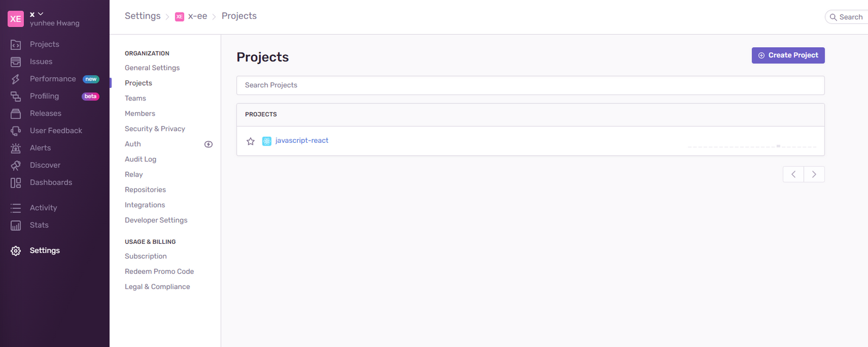Click the Stats chart icon
The image size is (868, 347).
[16, 225]
